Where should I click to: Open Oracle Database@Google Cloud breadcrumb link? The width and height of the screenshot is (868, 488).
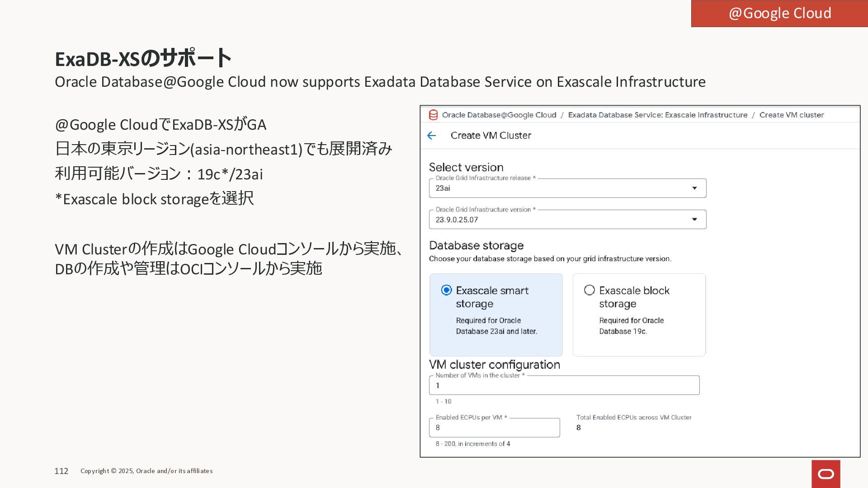pyautogui.click(x=499, y=115)
